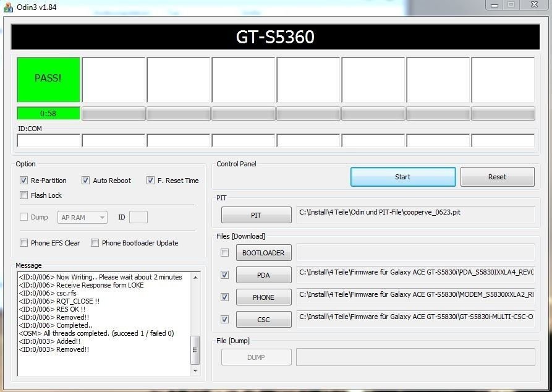This screenshot has width=552, height=392.
Task: Click the BOOTLOADER file select button
Action: (264, 252)
